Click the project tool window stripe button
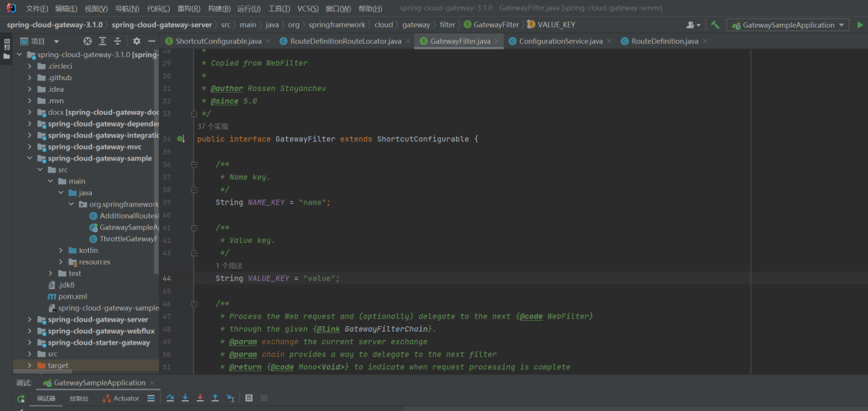 point(7,49)
